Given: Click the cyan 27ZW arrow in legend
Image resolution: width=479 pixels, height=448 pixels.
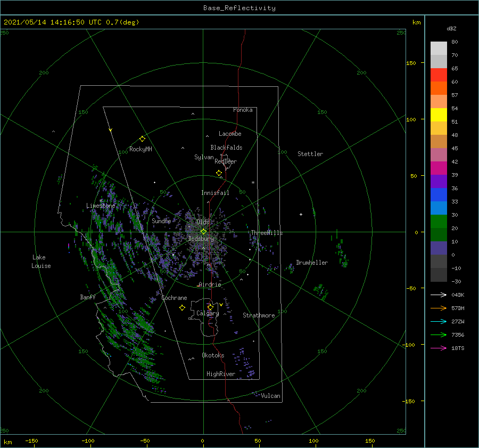Looking at the screenshot, I should tap(439, 321).
